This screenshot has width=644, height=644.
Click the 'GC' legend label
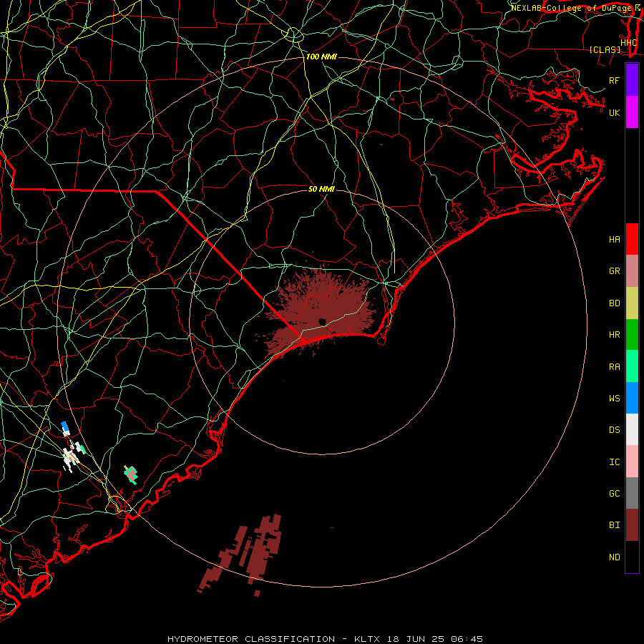coord(615,494)
